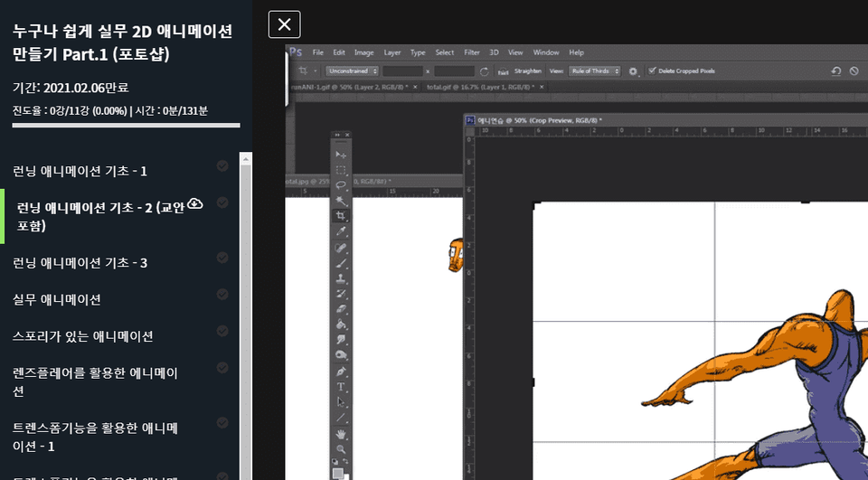Viewport: 868px width, 480px height.
Task: Open the Window menu
Action: click(x=546, y=52)
